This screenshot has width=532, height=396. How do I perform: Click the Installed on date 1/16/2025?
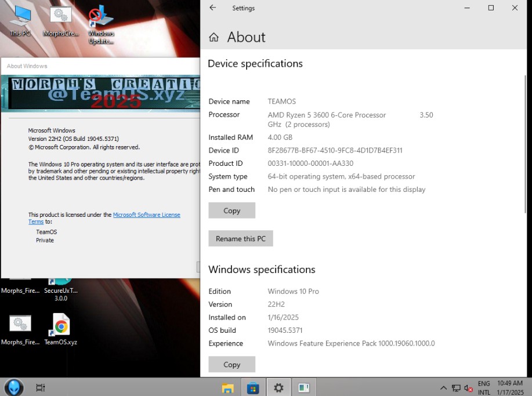[x=283, y=317]
